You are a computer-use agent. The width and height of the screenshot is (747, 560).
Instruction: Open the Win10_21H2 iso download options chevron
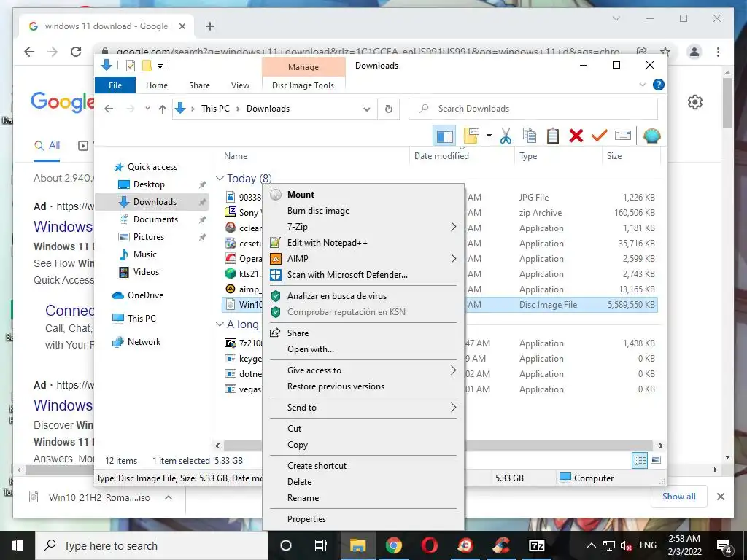(x=169, y=497)
